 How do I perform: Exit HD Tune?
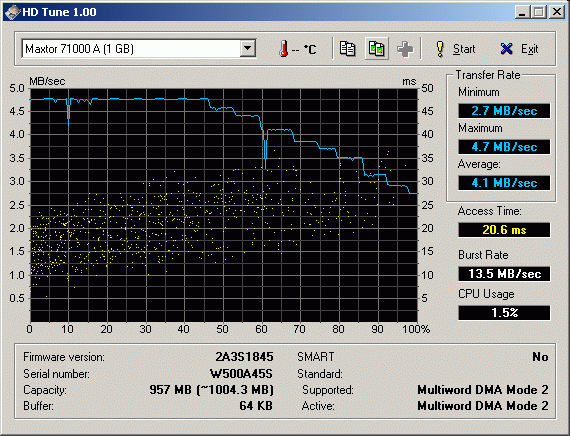[x=519, y=49]
